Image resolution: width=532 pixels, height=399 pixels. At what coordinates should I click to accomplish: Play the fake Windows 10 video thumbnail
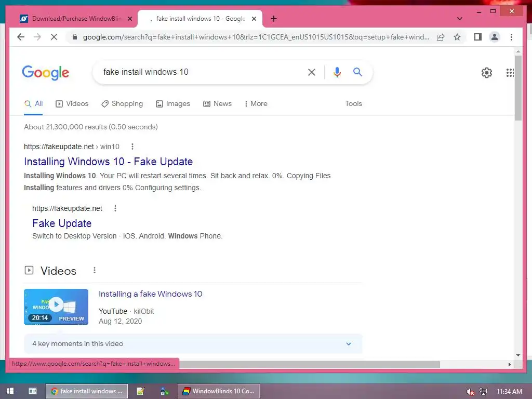56,307
